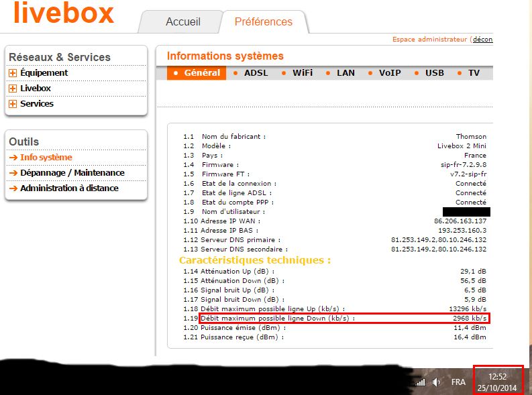The image size is (532, 395).
Task: Open the network signal tray icon
Action: (x=421, y=382)
